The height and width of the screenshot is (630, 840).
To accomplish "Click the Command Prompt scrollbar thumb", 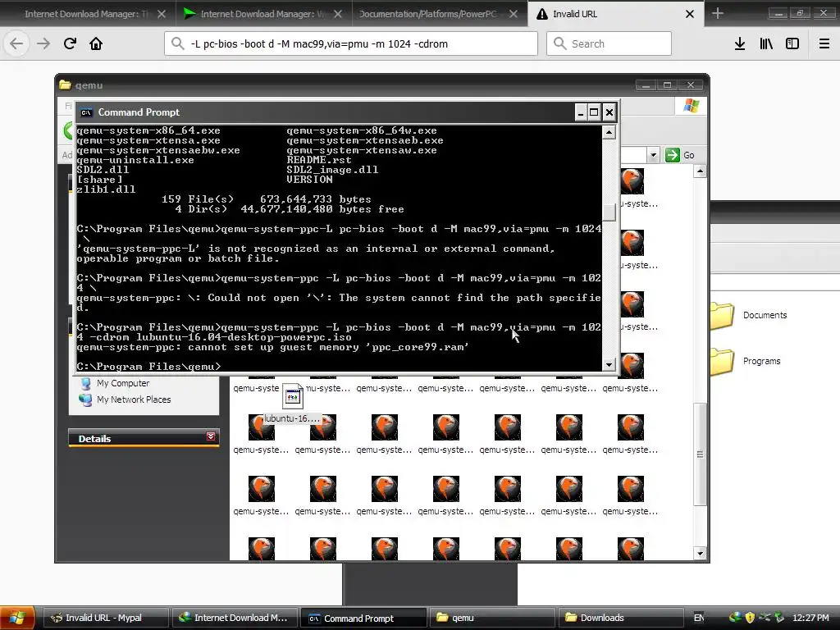I will [x=609, y=212].
